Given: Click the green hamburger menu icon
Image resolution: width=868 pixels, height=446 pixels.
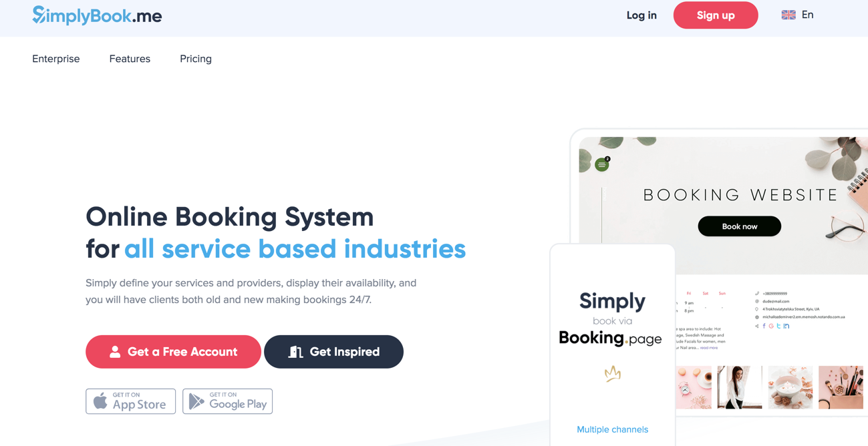Looking at the screenshot, I should [602, 164].
